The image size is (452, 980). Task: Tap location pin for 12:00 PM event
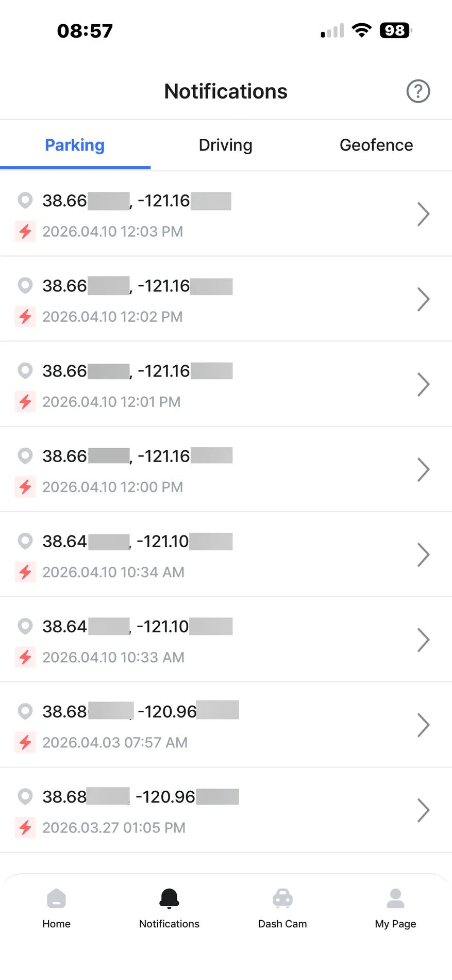point(25,455)
